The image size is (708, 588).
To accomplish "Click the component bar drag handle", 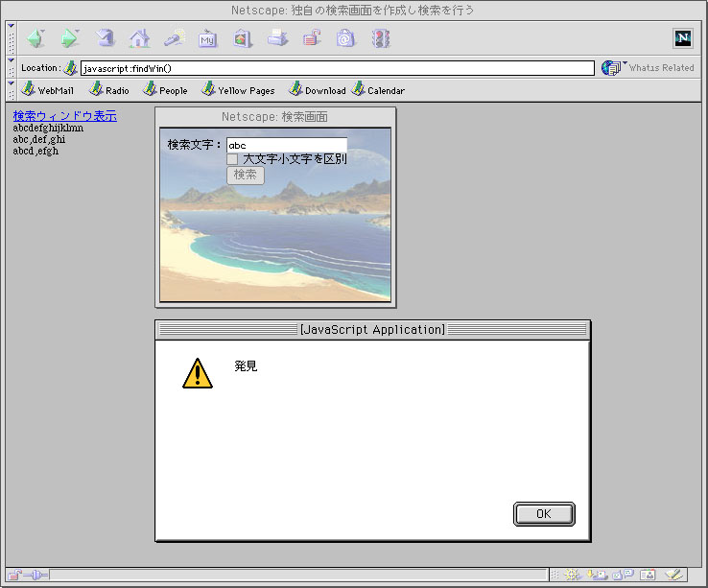I will pos(555,575).
